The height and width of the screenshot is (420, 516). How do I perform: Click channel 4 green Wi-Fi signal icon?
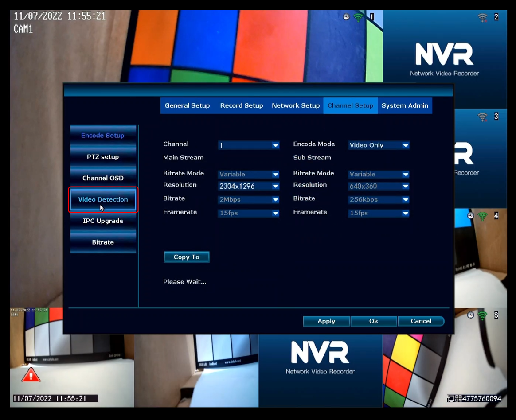click(482, 216)
